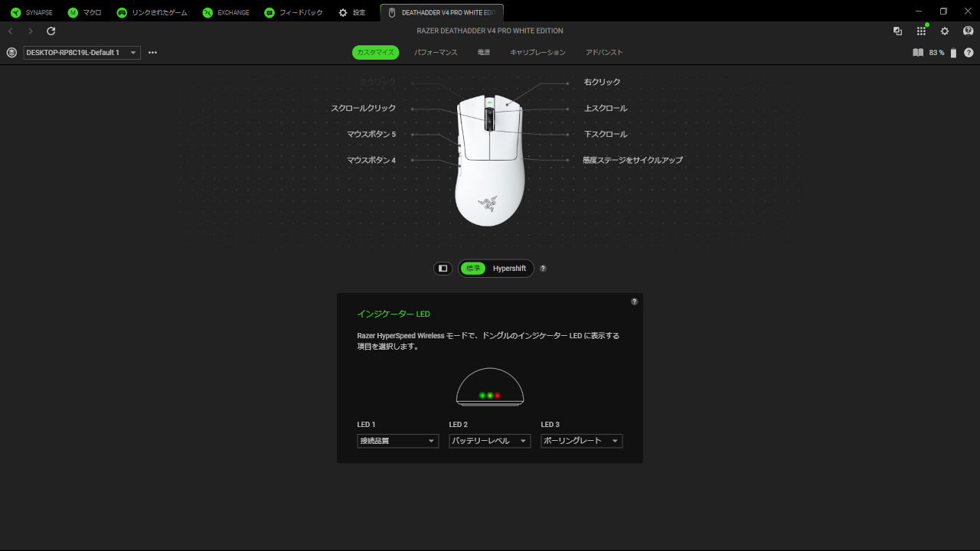Open the LED 3 ポーリングレート dropdown
The image size is (980, 551).
(582, 441)
